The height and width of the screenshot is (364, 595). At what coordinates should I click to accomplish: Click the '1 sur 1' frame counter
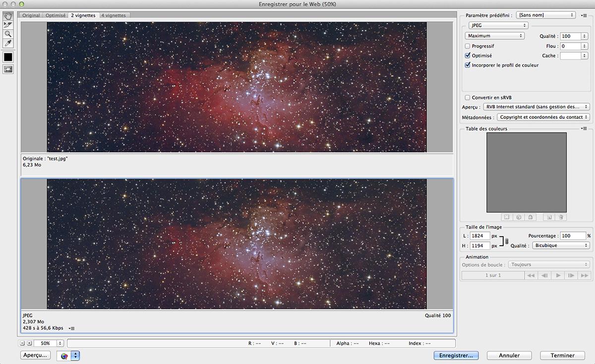tap(493, 275)
